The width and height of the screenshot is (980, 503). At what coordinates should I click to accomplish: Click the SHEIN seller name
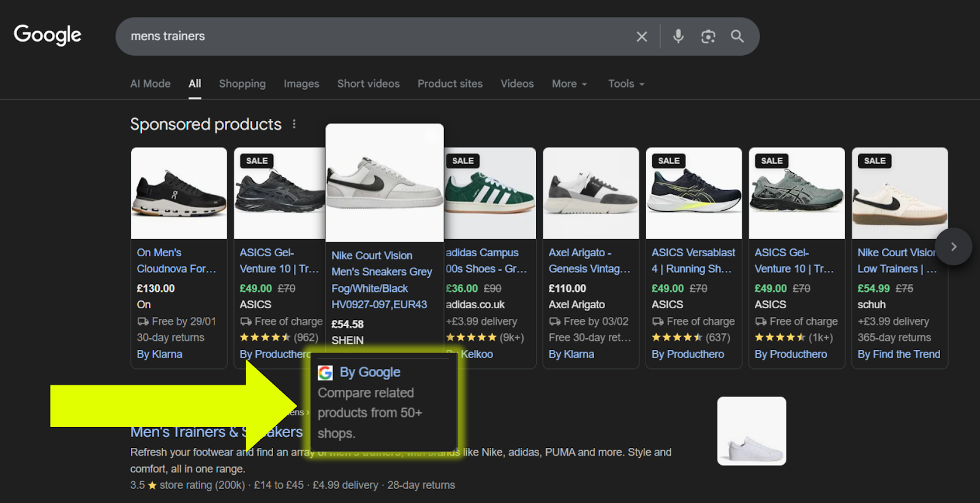347,340
